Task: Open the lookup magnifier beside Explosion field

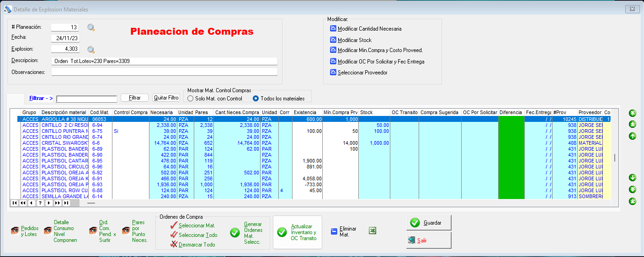Action: click(91, 50)
